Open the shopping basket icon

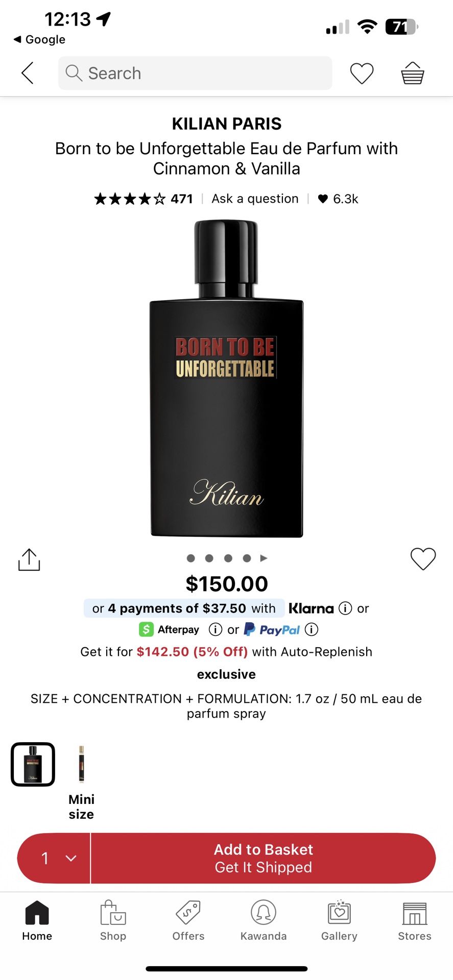point(412,73)
